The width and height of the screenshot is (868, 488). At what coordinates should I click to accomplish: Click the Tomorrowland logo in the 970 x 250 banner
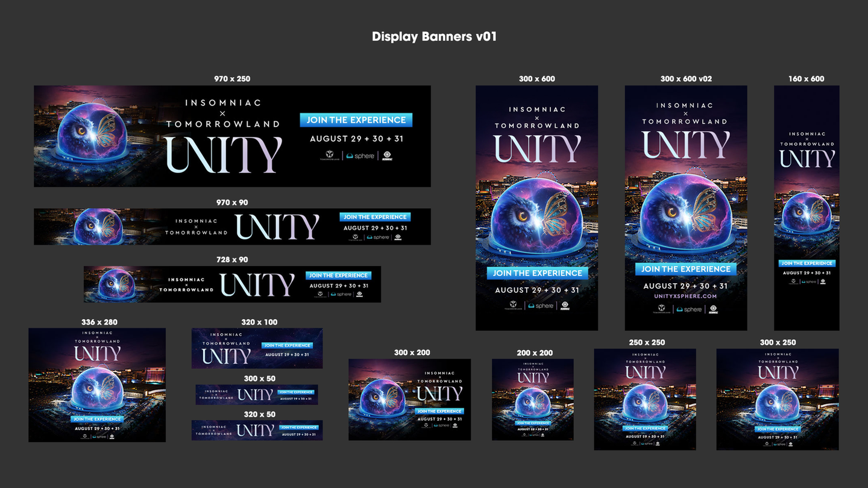tap(330, 156)
